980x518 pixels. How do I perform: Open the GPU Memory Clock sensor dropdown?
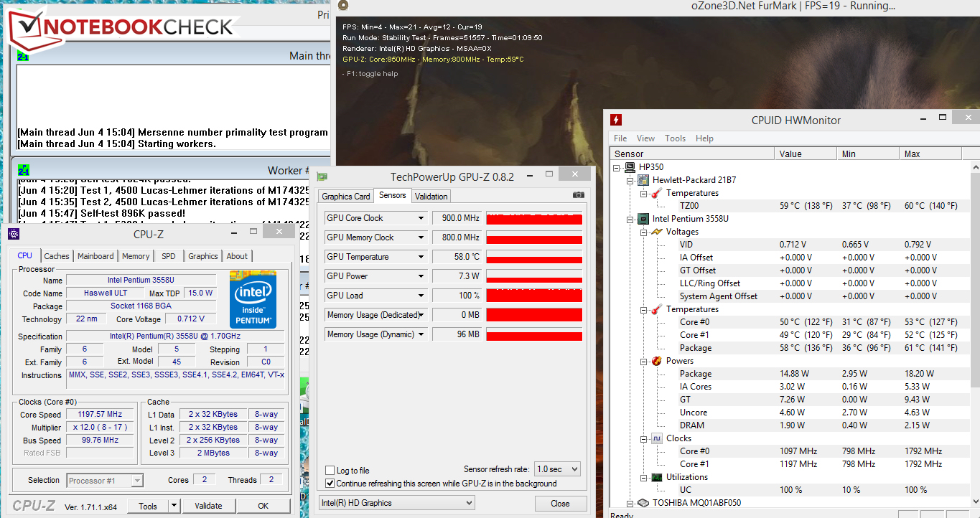point(421,237)
